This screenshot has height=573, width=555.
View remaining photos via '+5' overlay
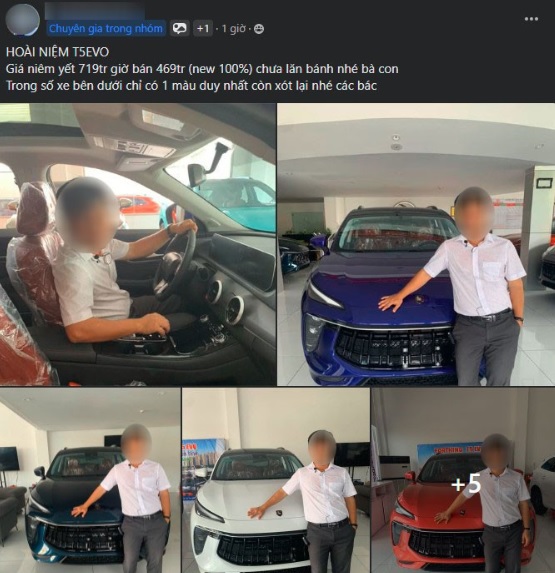pos(466,483)
